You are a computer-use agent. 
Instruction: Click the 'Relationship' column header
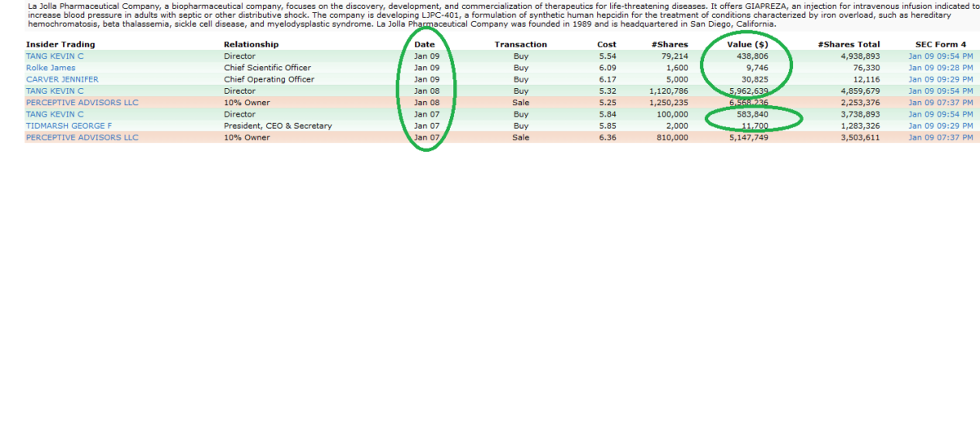click(252, 44)
